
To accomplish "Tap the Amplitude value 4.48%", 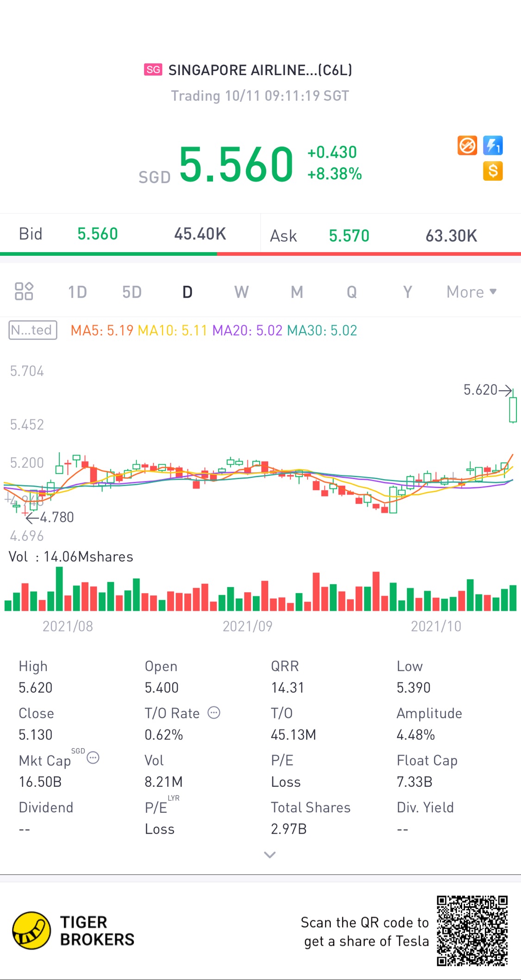I will [416, 735].
